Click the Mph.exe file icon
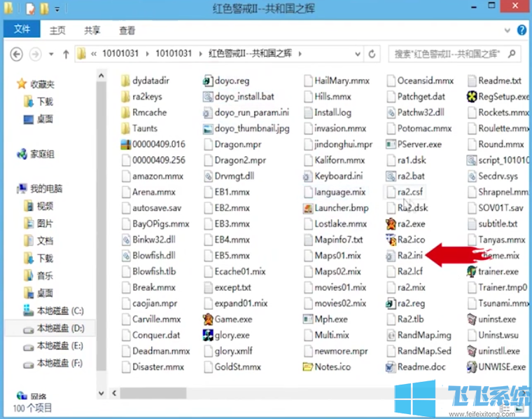The image size is (532, 419). coord(309,319)
